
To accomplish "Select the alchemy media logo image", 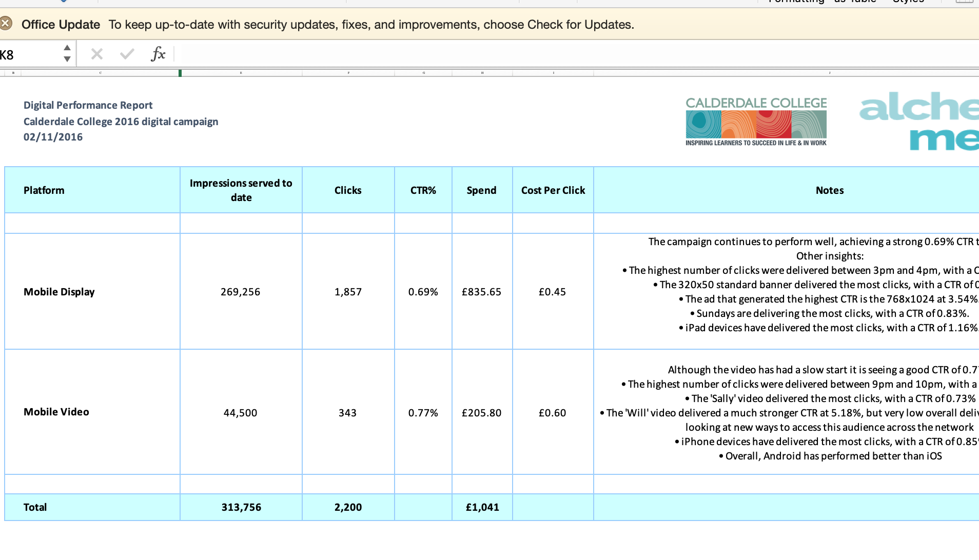I will (919, 121).
